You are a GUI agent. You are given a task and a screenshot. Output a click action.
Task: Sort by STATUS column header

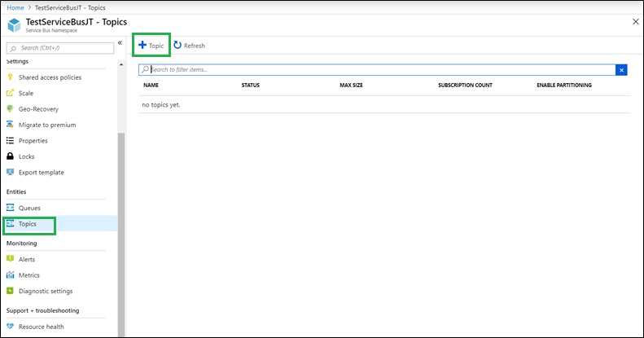click(251, 85)
